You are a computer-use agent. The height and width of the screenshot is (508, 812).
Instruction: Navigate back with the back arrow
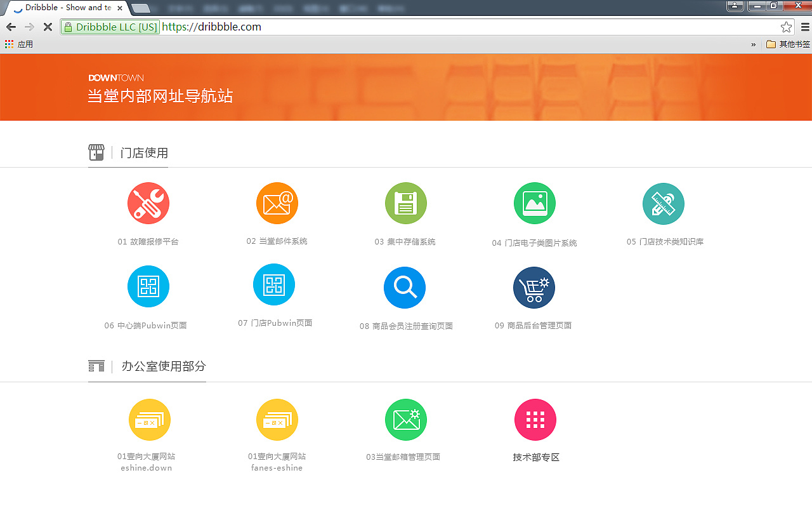pos(10,27)
